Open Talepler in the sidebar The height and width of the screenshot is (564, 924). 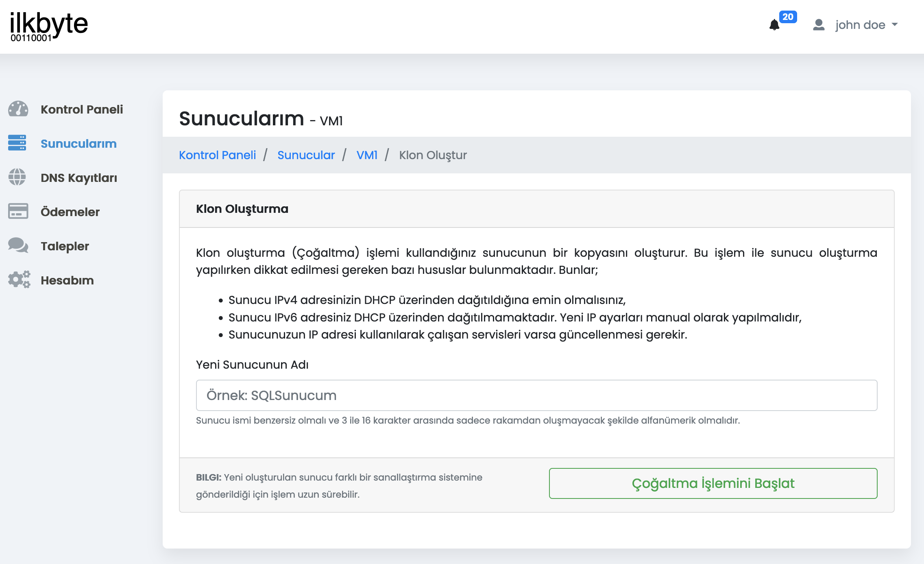pos(65,246)
